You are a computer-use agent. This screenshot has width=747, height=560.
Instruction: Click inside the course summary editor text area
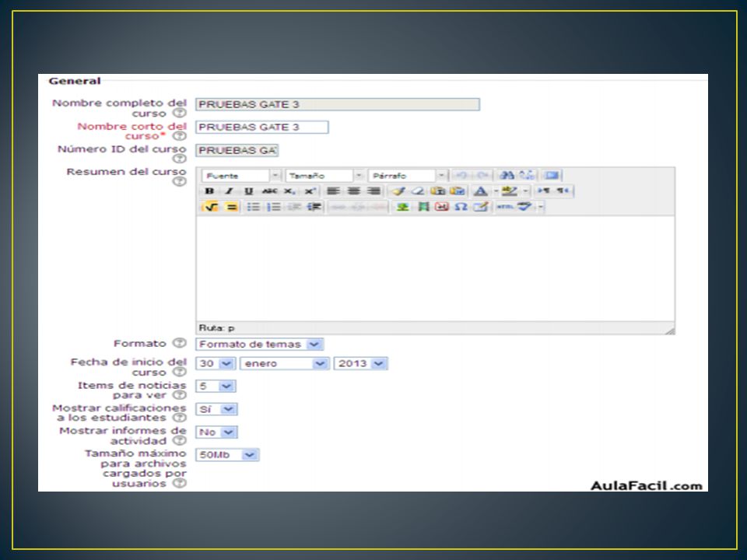(435, 268)
